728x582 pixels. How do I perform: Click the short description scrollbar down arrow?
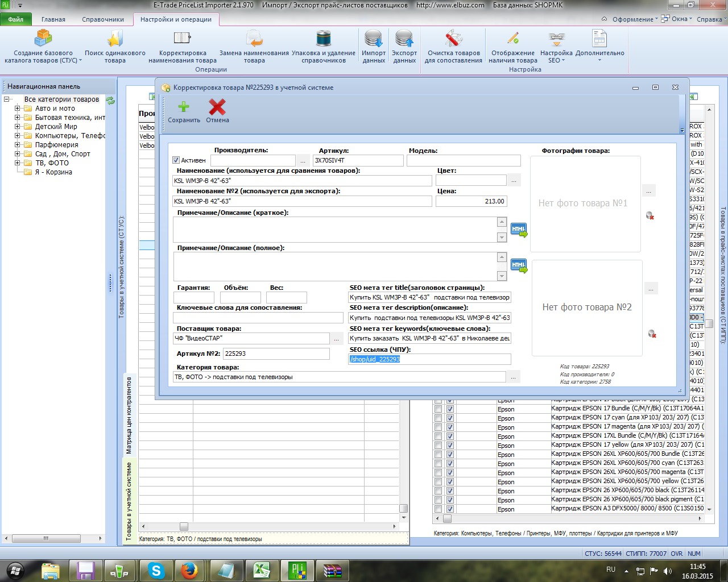(502, 238)
